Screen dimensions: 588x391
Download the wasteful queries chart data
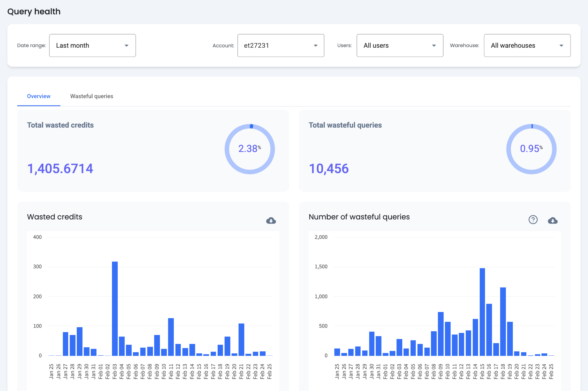pyautogui.click(x=552, y=220)
